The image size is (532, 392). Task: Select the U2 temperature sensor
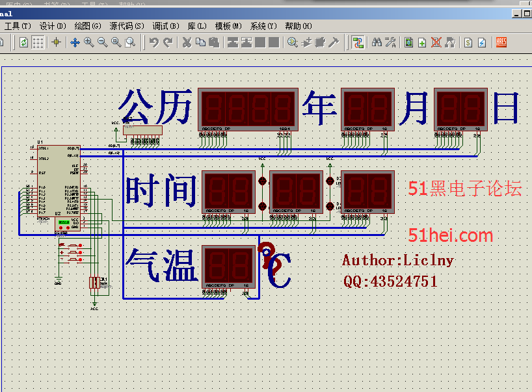point(68,224)
